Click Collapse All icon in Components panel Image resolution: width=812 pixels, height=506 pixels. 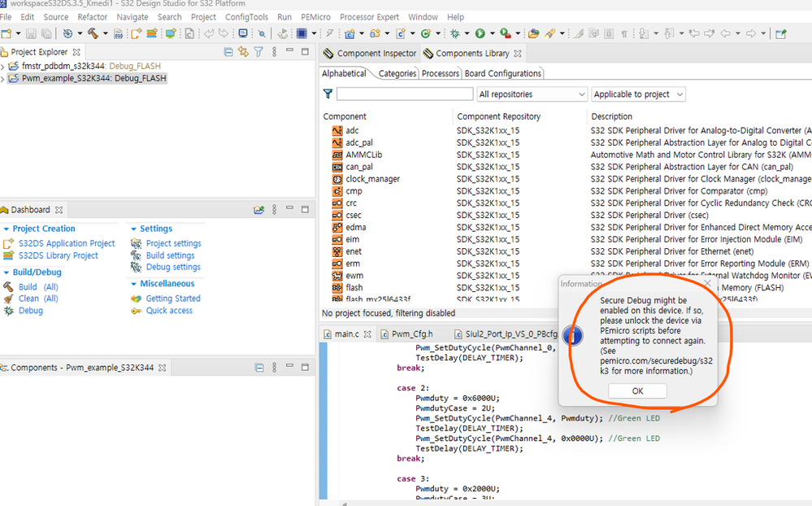coord(259,368)
